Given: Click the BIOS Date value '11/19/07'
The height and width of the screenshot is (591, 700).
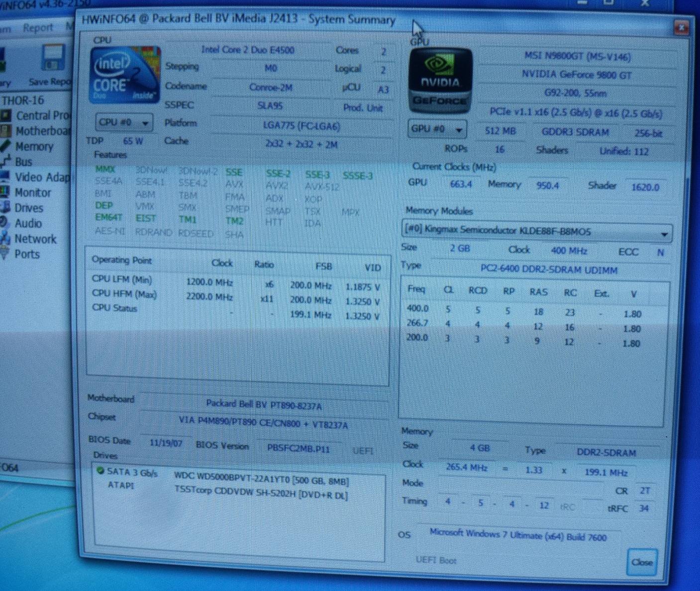Looking at the screenshot, I should (x=166, y=443).
